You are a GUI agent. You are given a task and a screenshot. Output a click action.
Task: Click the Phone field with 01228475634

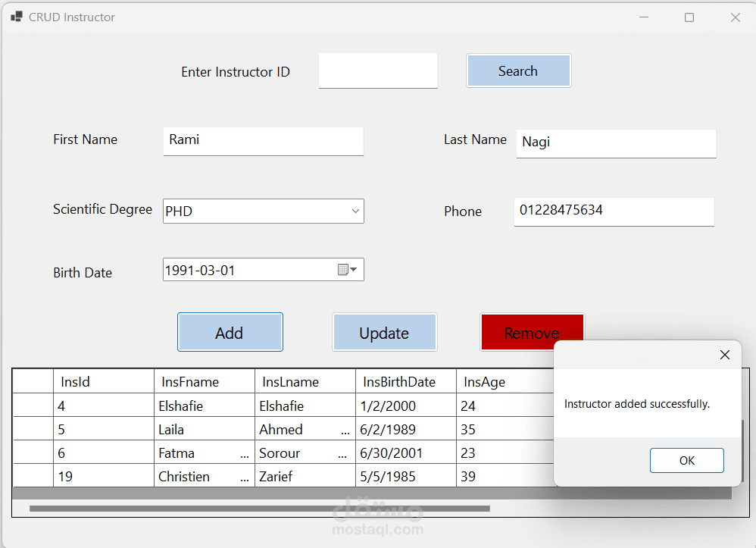[614, 211]
